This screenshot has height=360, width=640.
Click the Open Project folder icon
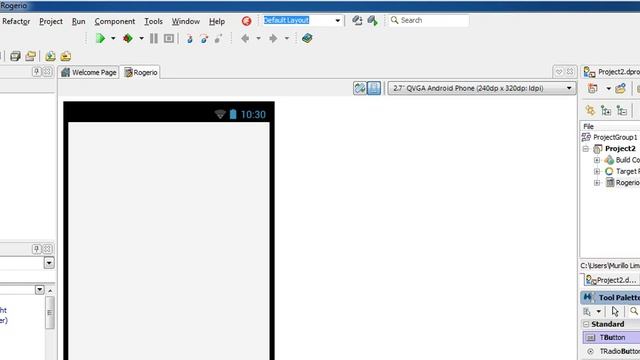pos(31,56)
